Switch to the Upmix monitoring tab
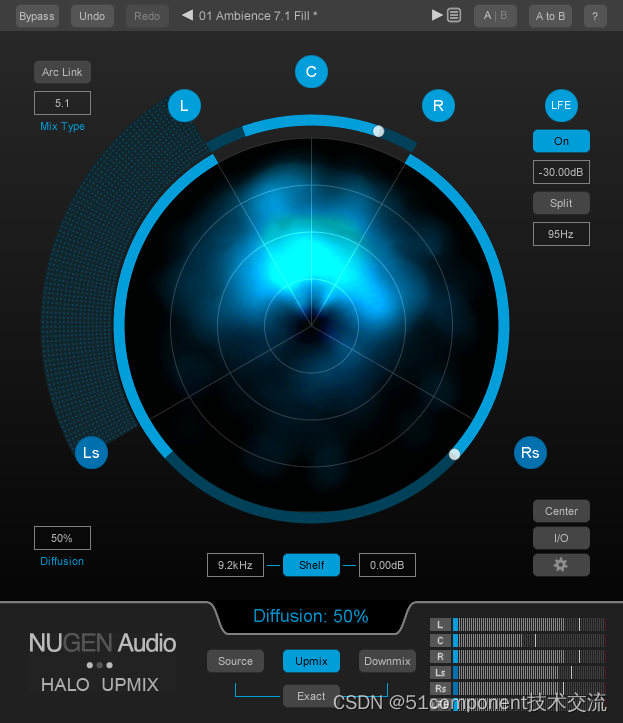The width and height of the screenshot is (623, 723). 311,661
